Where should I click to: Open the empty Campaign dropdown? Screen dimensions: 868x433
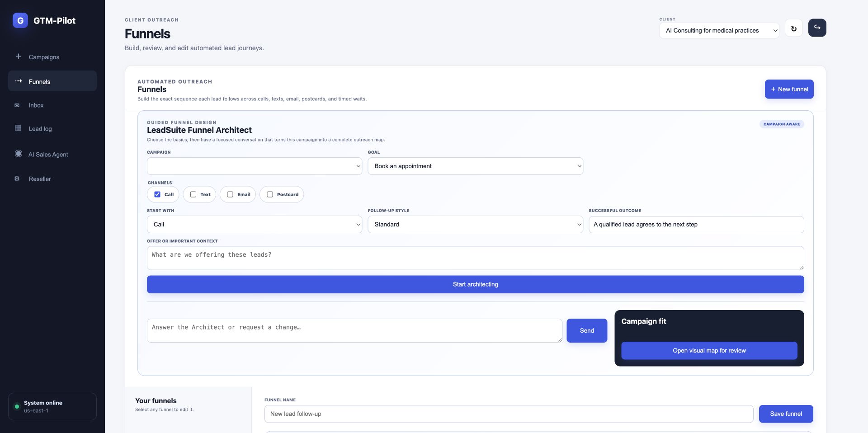pyautogui.click(x=255, y=166)
